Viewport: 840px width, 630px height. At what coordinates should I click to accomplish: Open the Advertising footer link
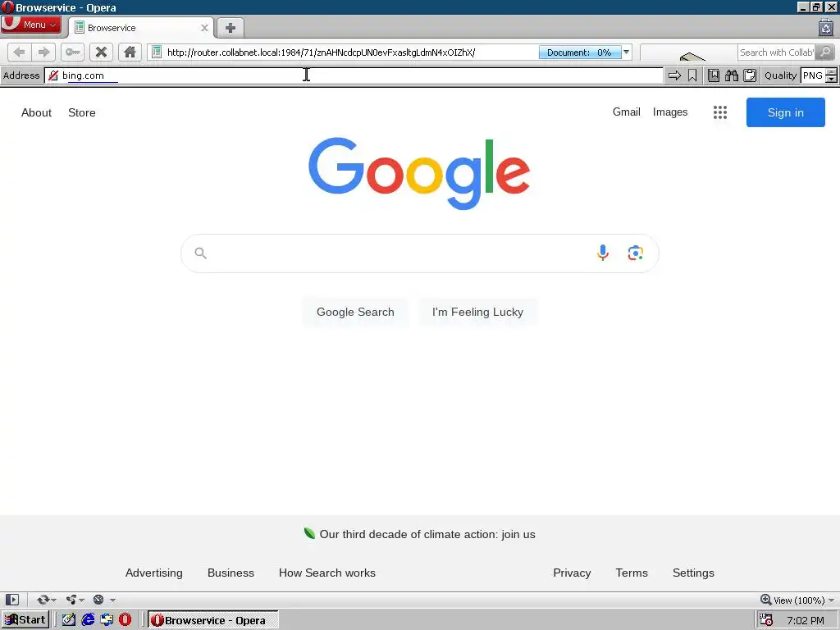coord(153,573)
